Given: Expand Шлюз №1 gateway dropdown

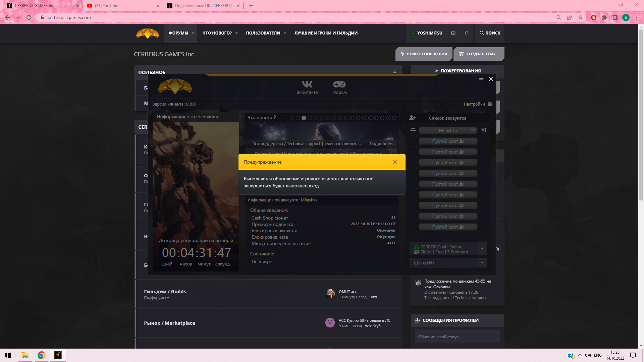Looking at the screenshot, I should click(482, 263).
